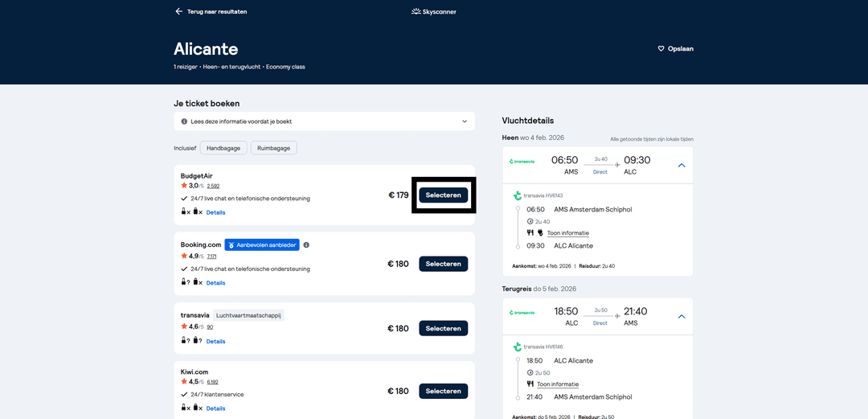The image size is (868, 419).
Task: Open BudgetAir review count 2.592
Action: tap(213, 187)
